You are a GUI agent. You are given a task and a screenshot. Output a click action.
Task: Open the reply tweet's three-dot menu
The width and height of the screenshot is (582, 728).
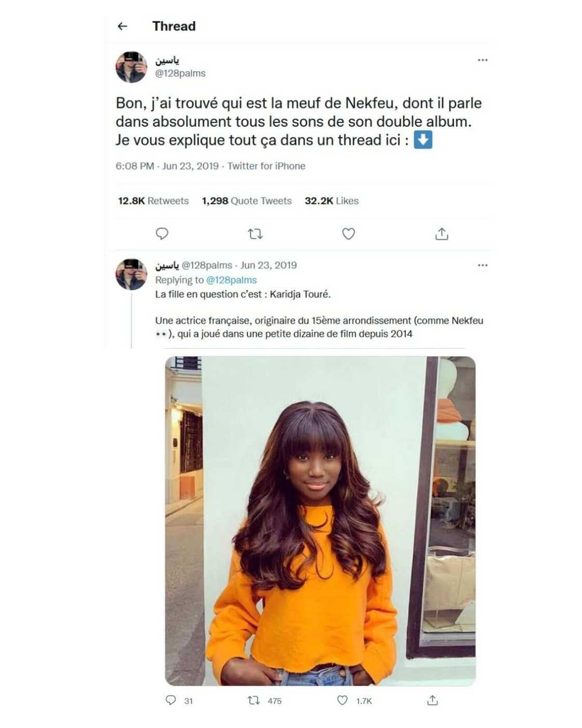pos(482,265)
